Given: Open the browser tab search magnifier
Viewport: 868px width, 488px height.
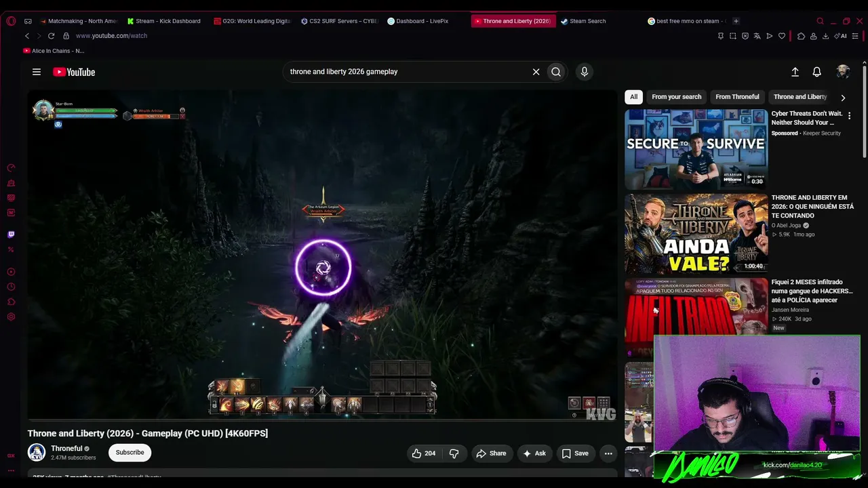Looking at the screenshot, I should (820, 21).
